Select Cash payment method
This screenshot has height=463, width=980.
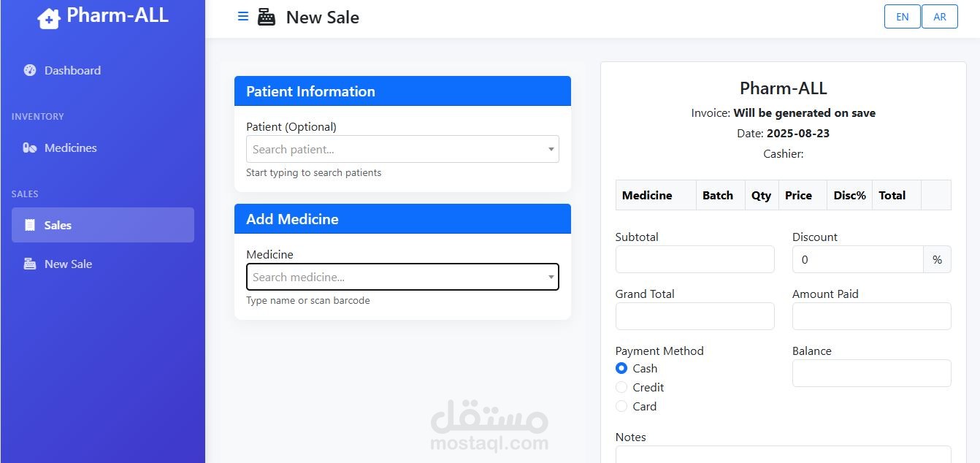point(621,368)
